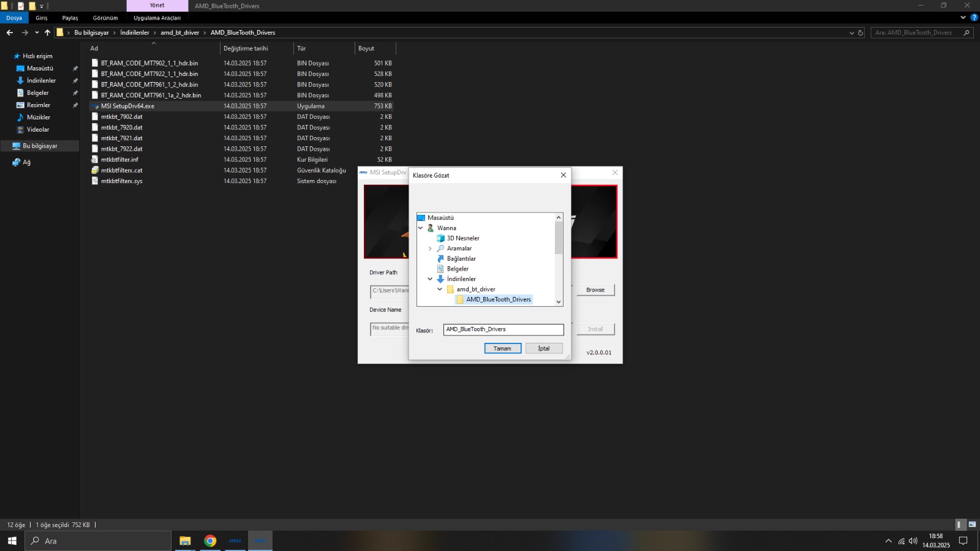Open the Giriş ribbon tab
The image size is (980, 551).
point(42,18)
